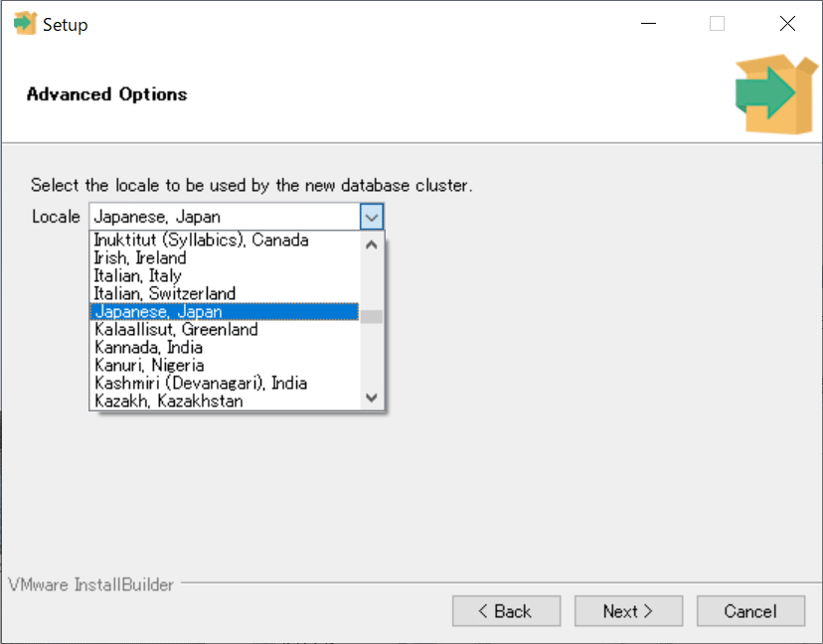Select Kannada, India from list
Screen dimensions: 823x644
pos(149,348)
